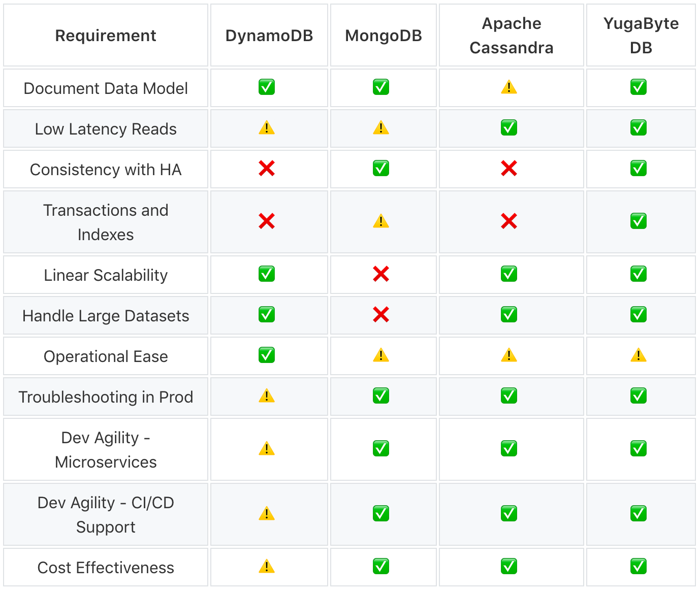Click MongoDB's red X for Linear Scalability

pyautogui.click(x=381, y=274)
